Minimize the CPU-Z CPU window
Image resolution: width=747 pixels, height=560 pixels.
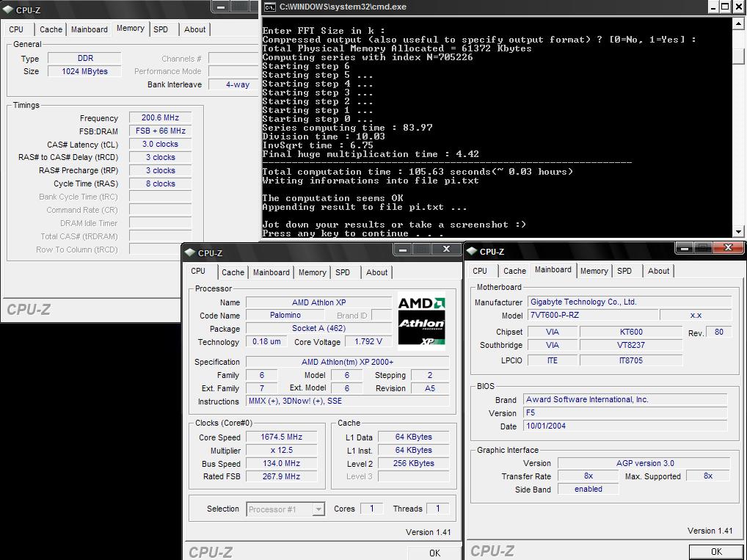(403, 250)
